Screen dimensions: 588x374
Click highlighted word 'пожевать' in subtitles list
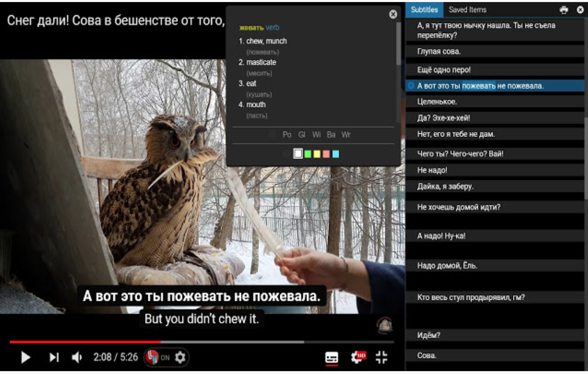click(x=479, y=86)
